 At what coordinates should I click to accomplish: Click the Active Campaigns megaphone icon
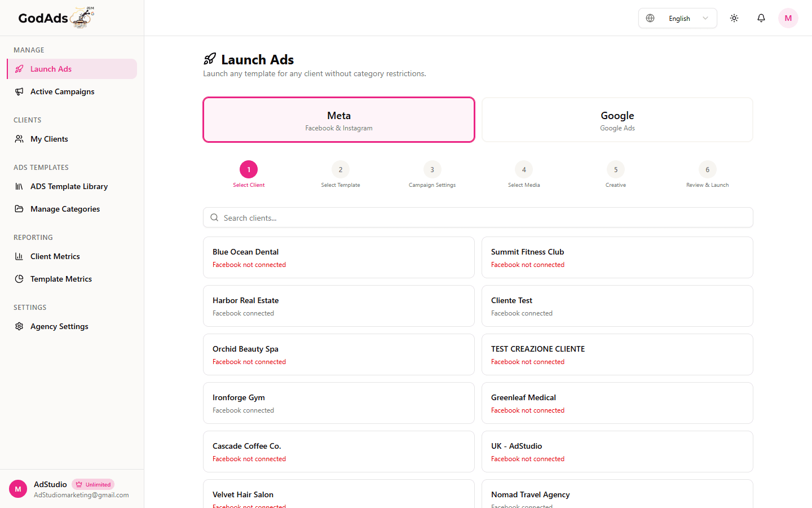coord(19,91)
